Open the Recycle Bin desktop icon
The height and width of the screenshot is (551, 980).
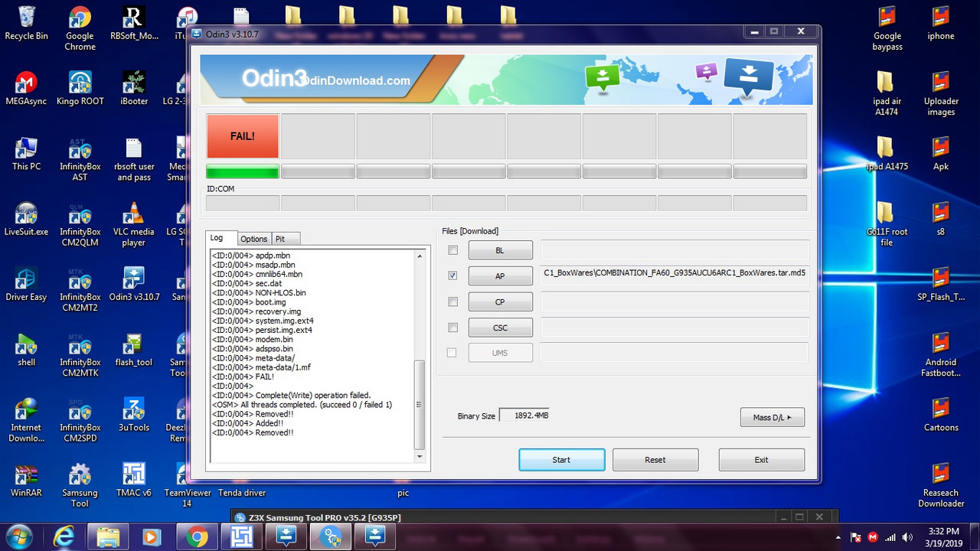point(26,23)
